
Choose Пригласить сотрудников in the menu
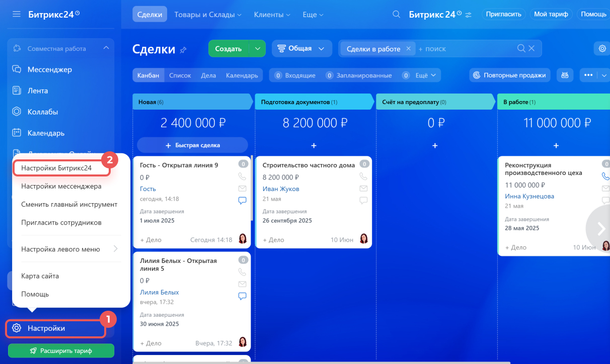pos(61,222)
